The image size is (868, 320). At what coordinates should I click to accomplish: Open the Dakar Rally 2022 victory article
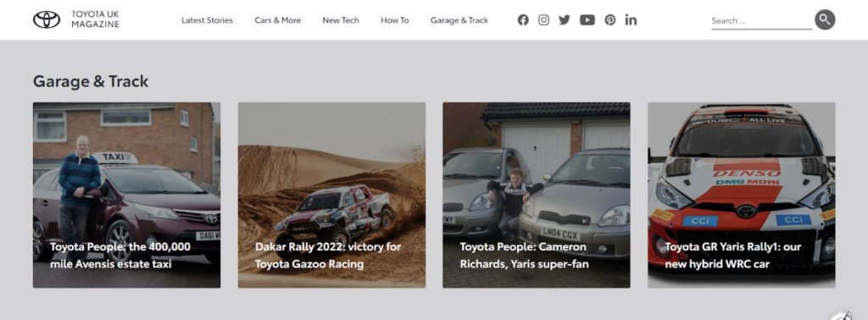328,256
